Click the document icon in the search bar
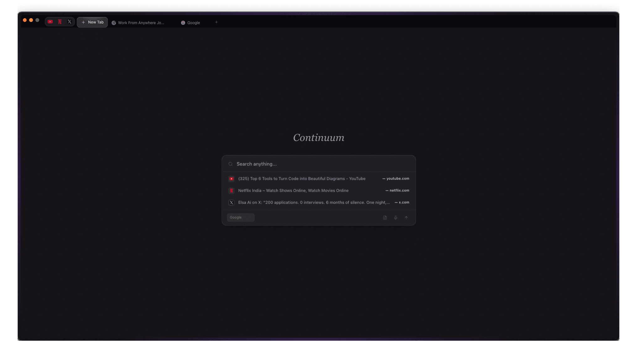The width and height of the screenshot is (637, 364). [x=385, y=217]
